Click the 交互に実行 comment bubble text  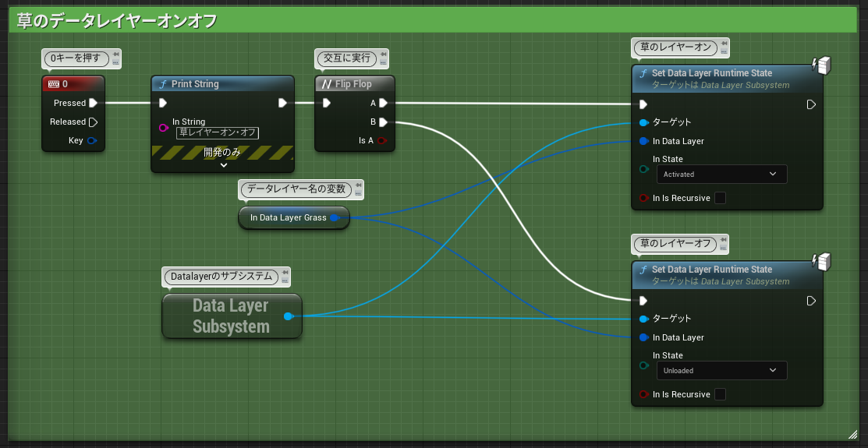point(346,58)
